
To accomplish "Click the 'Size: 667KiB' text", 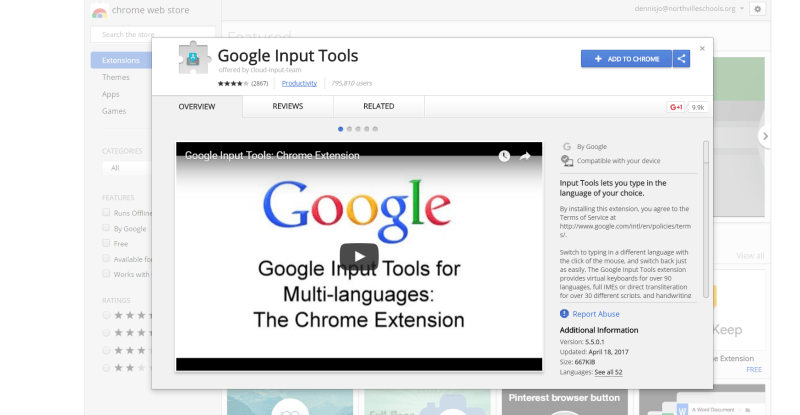I will (577, 362).
